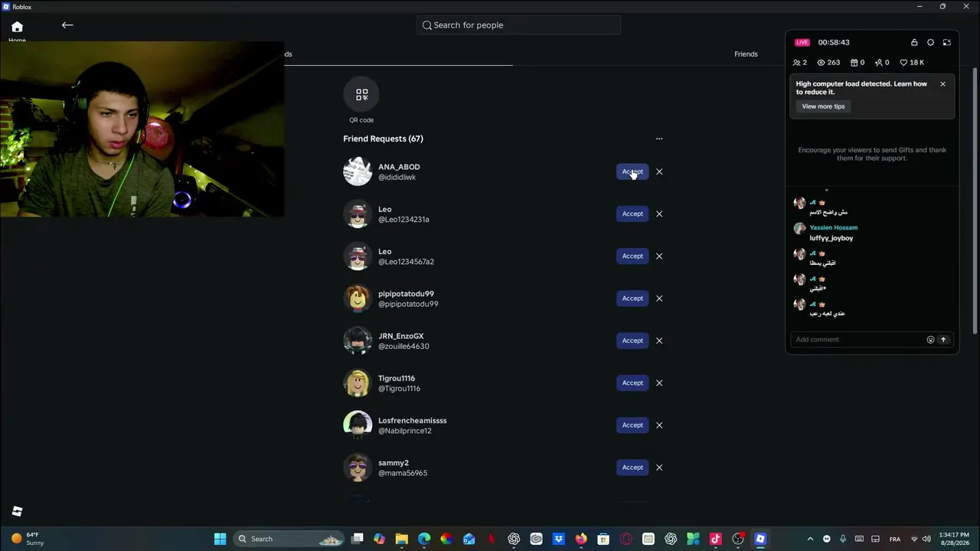This screenshot has height=551, width=980.
Task: Decline sammy2's friend request
Action: 659,467
